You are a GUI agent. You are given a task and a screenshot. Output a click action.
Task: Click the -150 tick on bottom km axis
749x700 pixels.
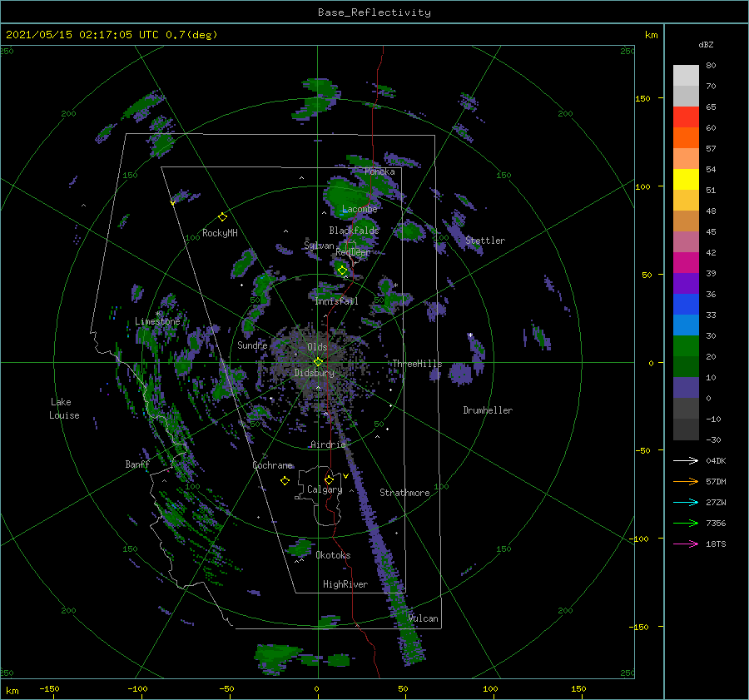tap(49, 688)
